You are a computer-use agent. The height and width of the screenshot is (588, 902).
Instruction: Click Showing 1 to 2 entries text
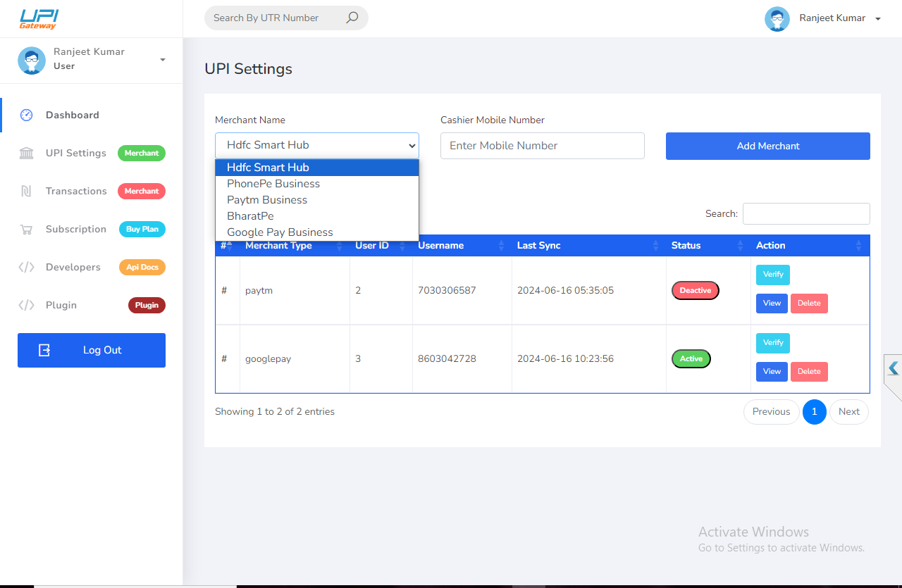point(275,411)
